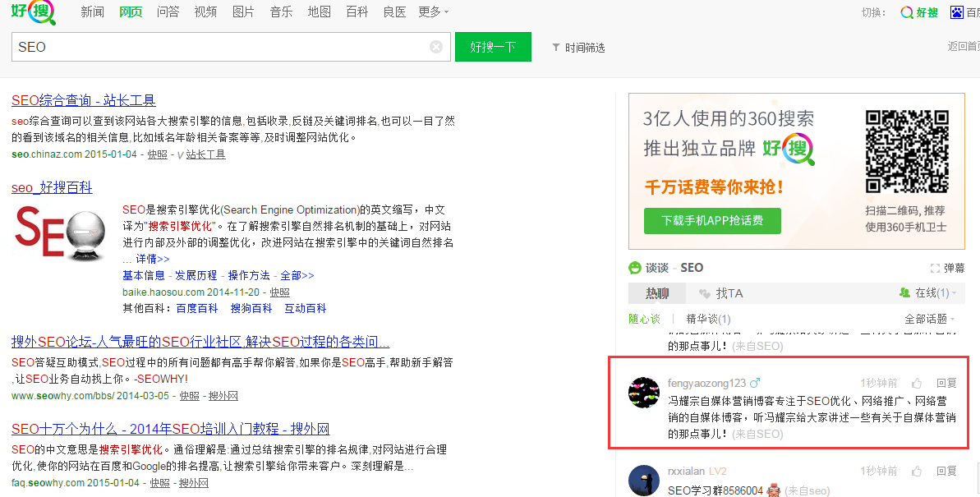The height and width of the screenshot is (497, 980).
Task: View 快照 for the www.seowhy.com/bbs result
Action: (190, 396)
